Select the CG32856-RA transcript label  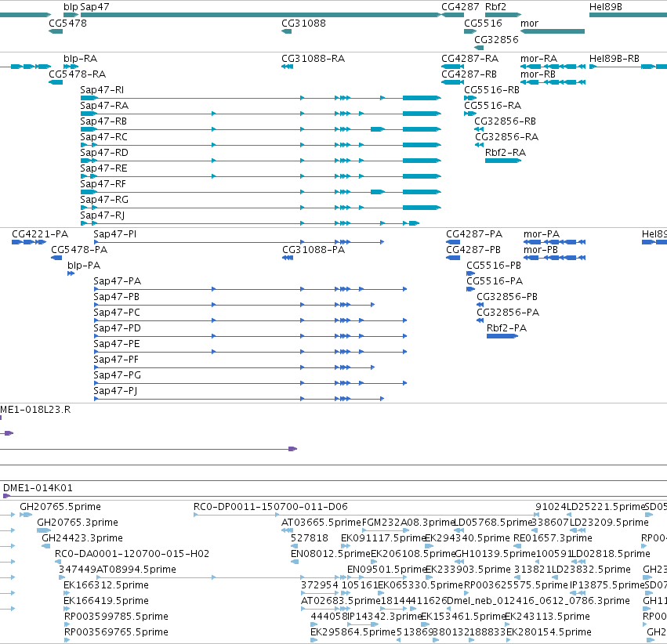tap(506, 137)
